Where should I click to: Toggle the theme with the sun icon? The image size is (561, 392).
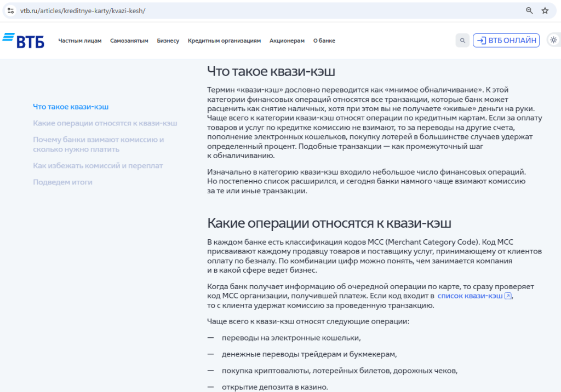click(553, 39)
